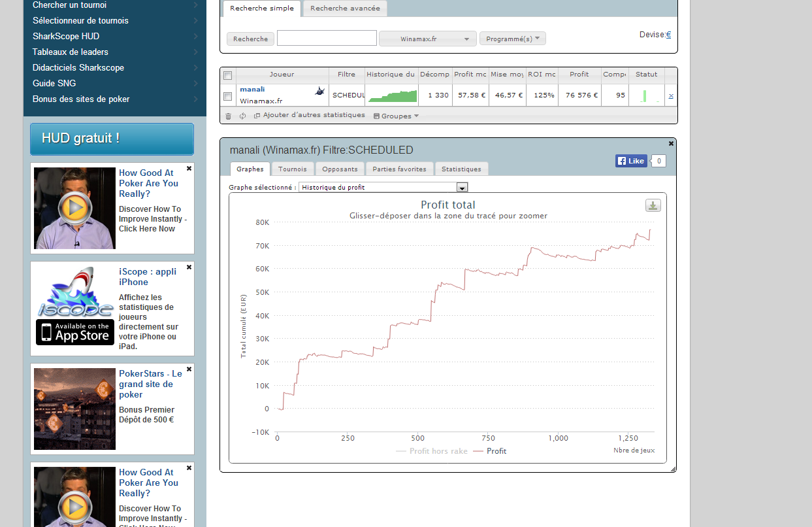Toggle the Profit legend series
812x527 pixels.
coord(489,451)
